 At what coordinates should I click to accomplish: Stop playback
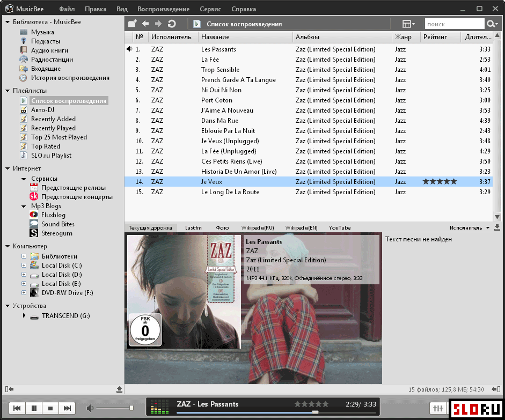(x=50, y=408)
